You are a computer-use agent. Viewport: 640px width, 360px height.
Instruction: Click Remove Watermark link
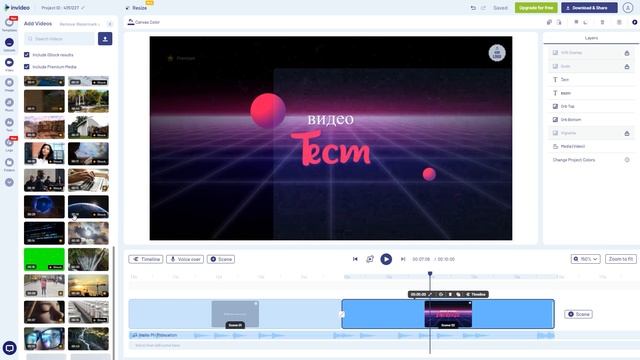click(x=80, y=24)
